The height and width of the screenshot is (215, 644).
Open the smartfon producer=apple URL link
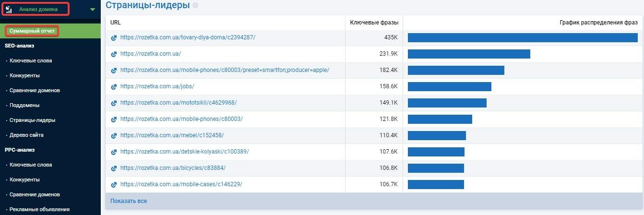pos(225,70)
